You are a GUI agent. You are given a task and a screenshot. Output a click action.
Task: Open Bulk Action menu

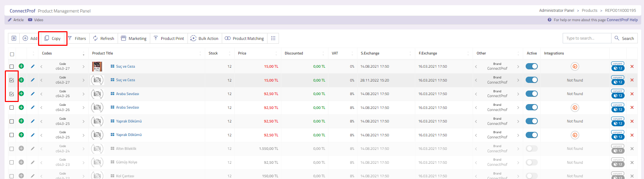pyautogui.click(x=205, y=38)
